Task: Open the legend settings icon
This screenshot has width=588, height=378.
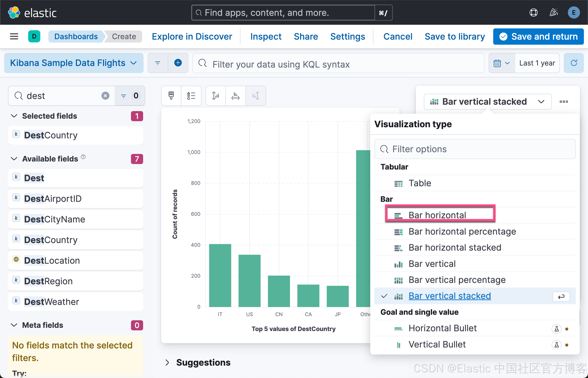Action: click(x=191, y=96)
